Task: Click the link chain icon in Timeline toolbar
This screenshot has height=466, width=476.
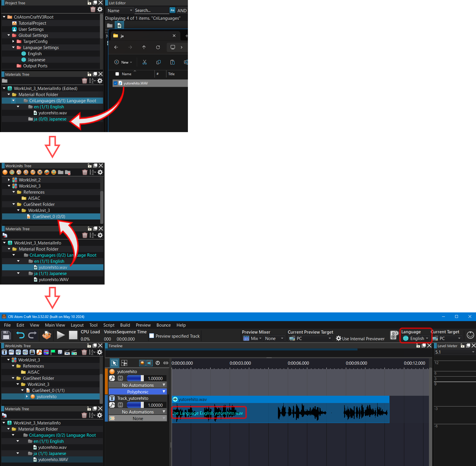Action: (166, 363)
